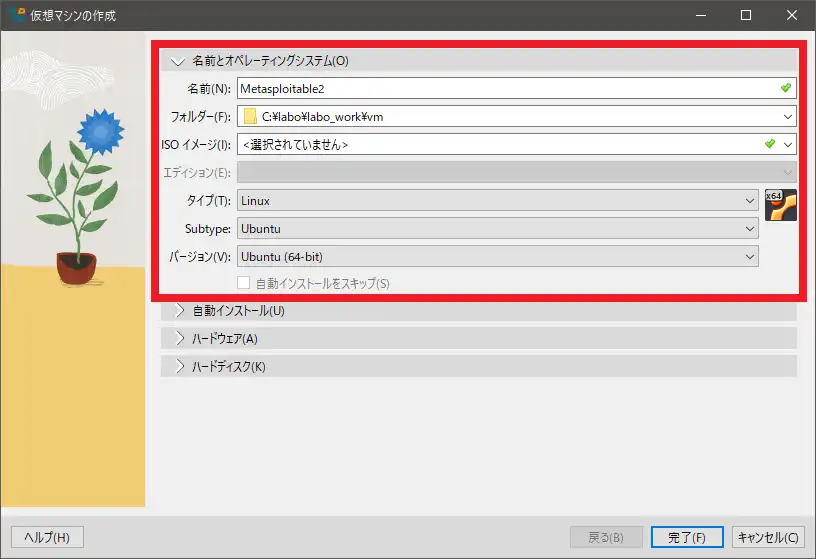Image resolution: width=816 pixels, height=559 pixels.
Task: Click the yellow folder icon in folder field
Action: [x=250, y=117]
